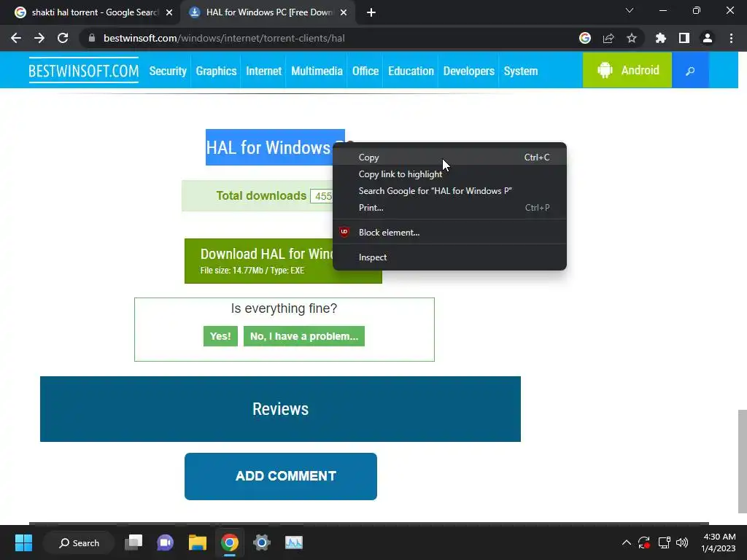View site information via lock icon
Image resolution: width=747 pixels, height=560 pixels.
(92, 38)
